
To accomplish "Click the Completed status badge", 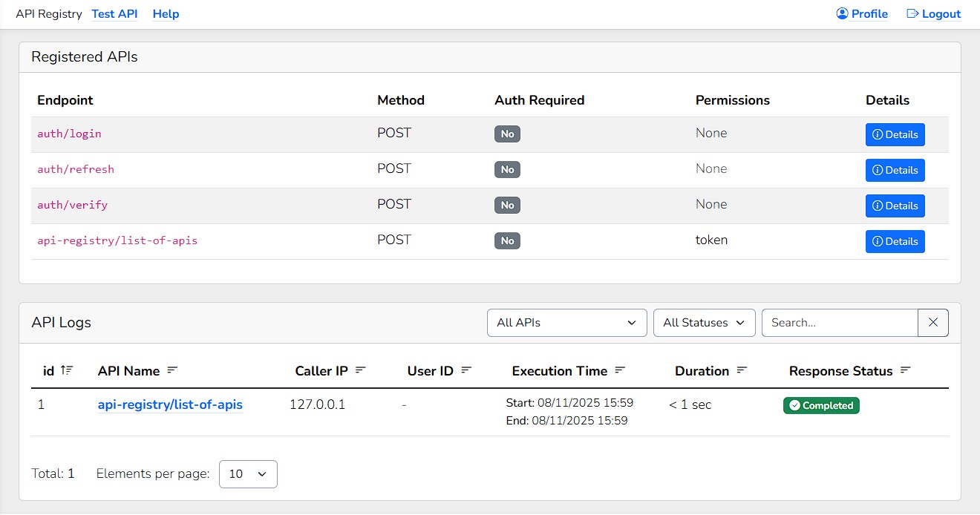I will coord(821,406).
